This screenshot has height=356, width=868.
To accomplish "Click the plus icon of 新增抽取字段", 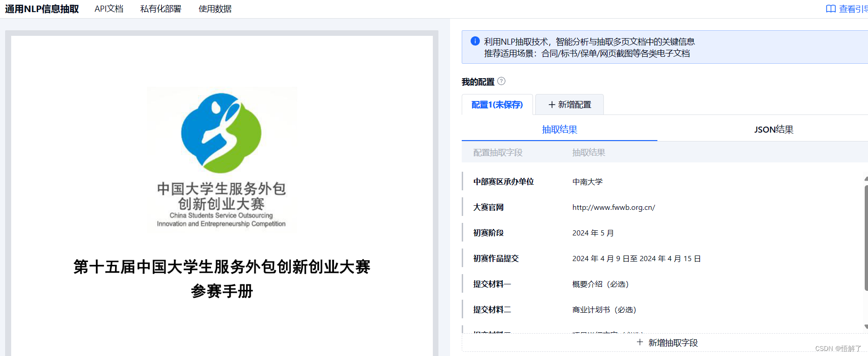I will [640, 342].
